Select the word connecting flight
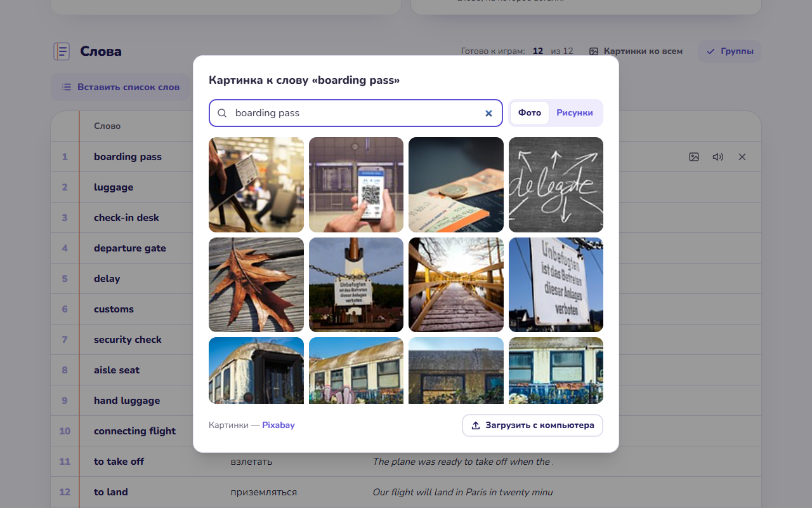 (x=134, y=431)
